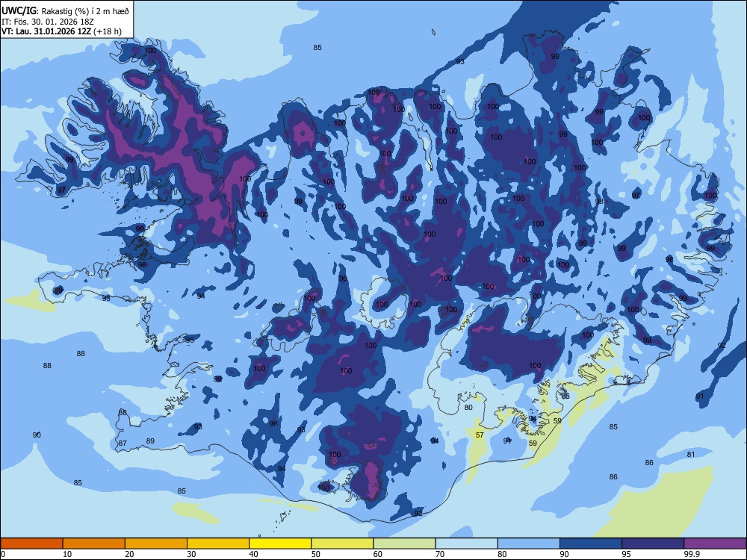Click the 80–90 medium blue legend swatch
The image size is (747, 560).
point(529,544)
